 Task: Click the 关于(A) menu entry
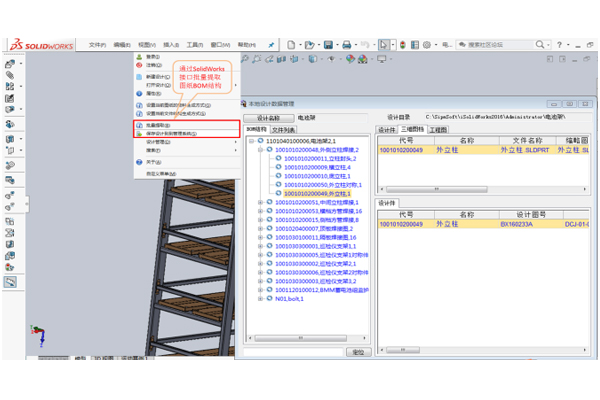(187, 162)
